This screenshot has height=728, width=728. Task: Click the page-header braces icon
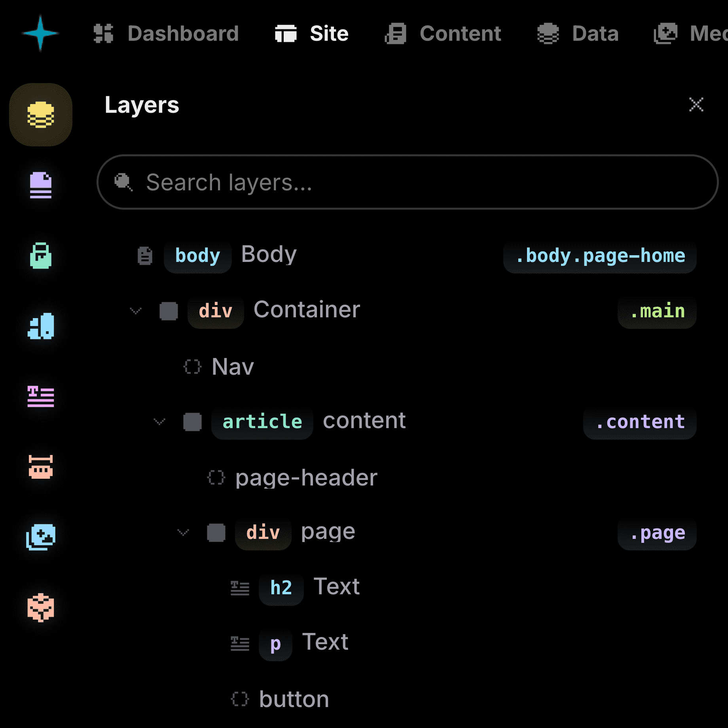pos(216,478)
